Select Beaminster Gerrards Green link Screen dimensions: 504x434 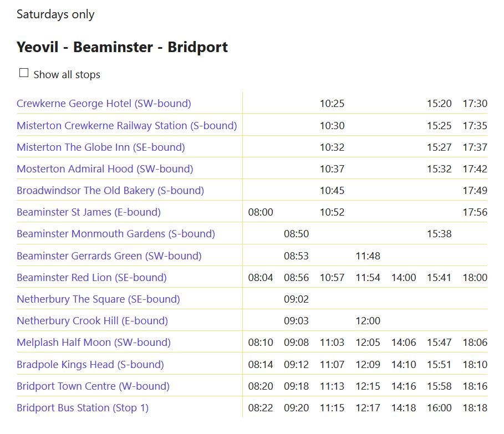[109, 256]
